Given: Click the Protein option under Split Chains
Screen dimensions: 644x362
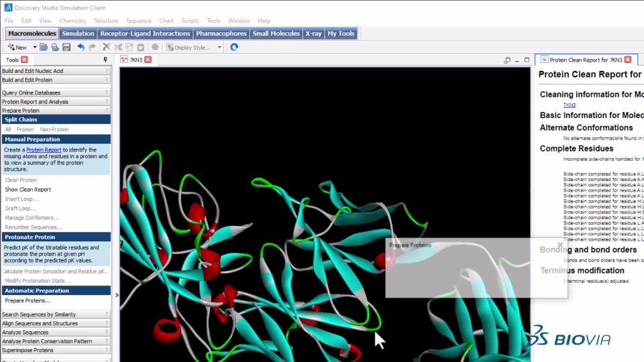Looking at the screenshot, I should (x=25, y=129).
